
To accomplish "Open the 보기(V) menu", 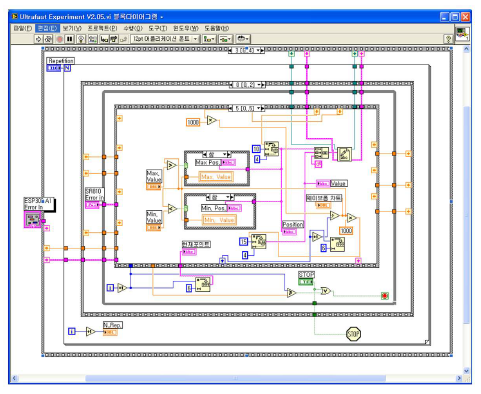I will click(x=72, y=28).
